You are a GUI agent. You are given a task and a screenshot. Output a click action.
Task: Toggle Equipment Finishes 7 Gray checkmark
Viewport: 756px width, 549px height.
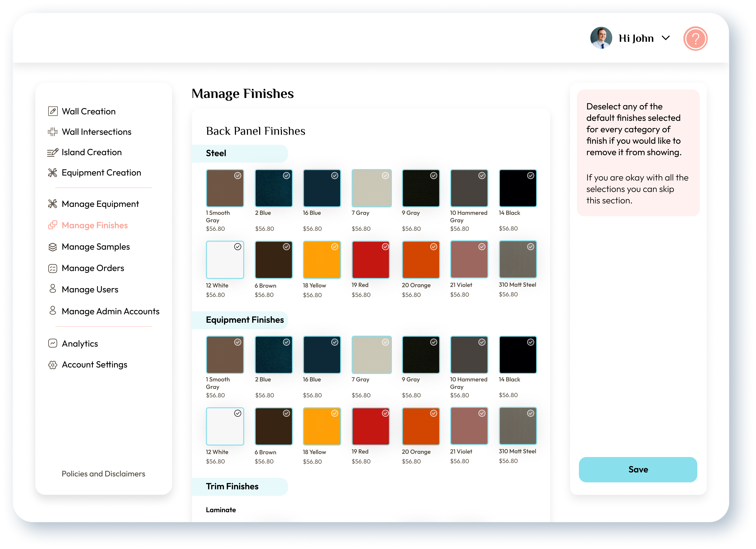(x=385, y=342)
